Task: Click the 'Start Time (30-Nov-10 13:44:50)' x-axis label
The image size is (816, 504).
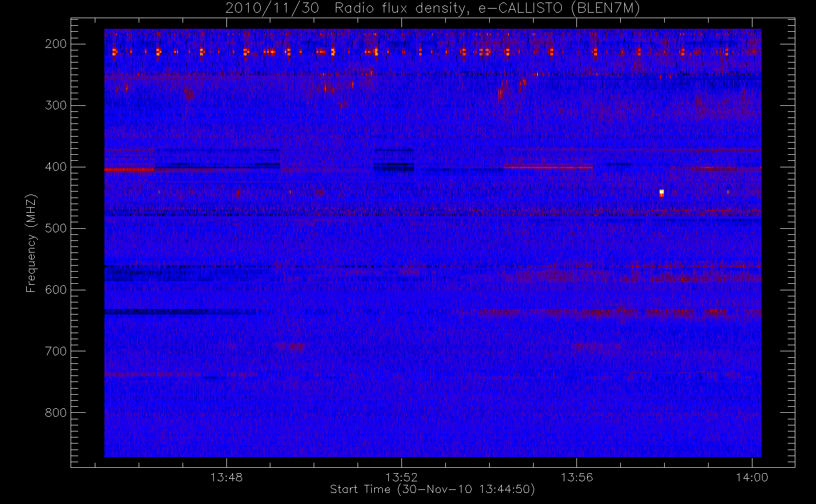Action: click(x=432, y=489)
